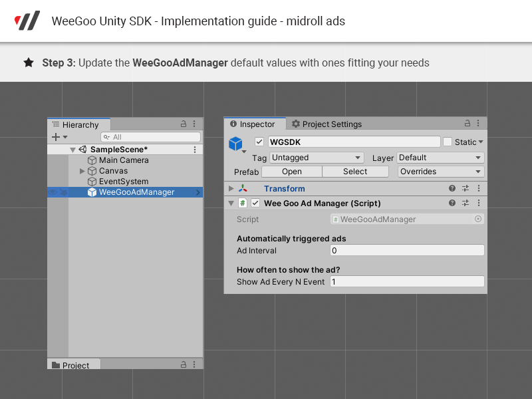Open the Layer Default dropdown
The width and height of the screenshot is (532, 399).
point(440,158)
